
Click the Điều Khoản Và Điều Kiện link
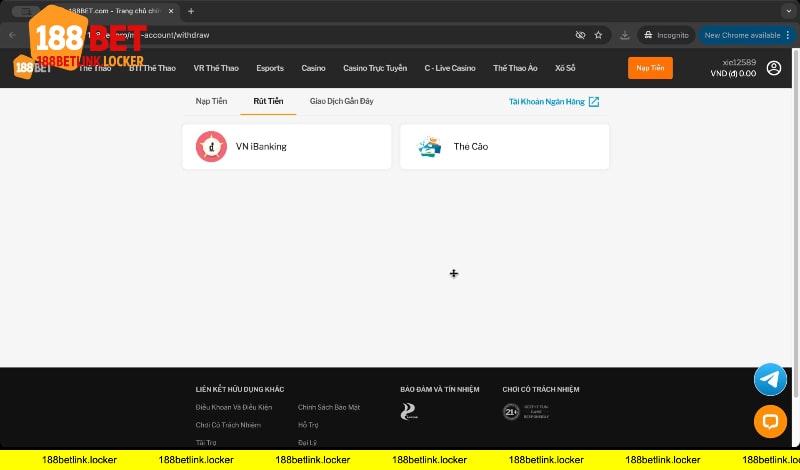(234, 407)
